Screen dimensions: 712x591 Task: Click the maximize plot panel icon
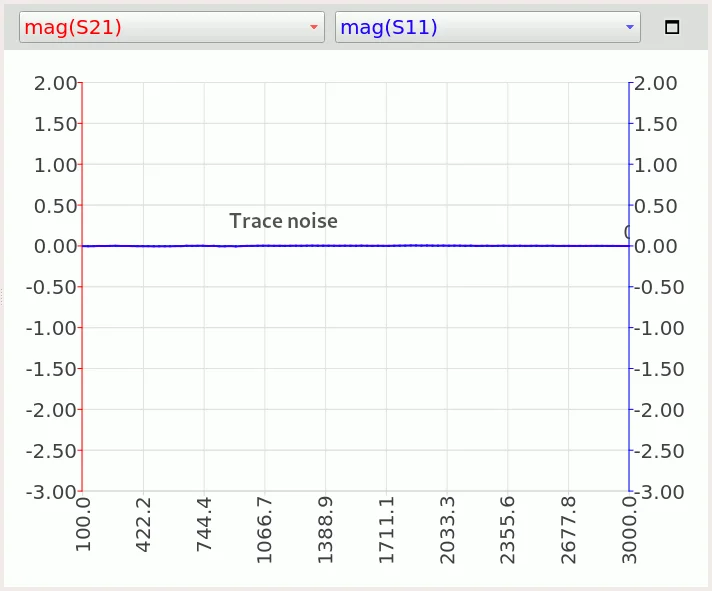(672, 27)
